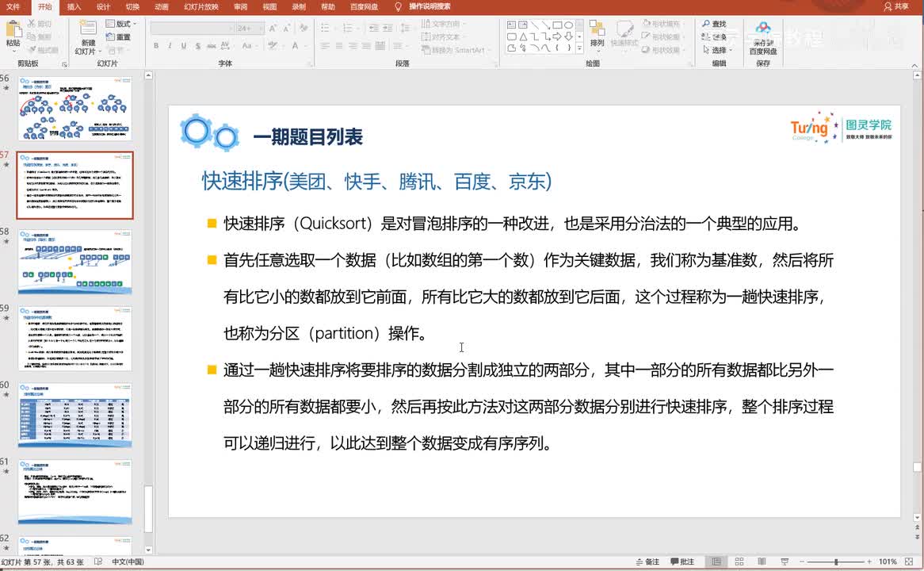
Task: Click the Reset (重置) slide button
Action: pyautogui.click(x=118, y=36)
